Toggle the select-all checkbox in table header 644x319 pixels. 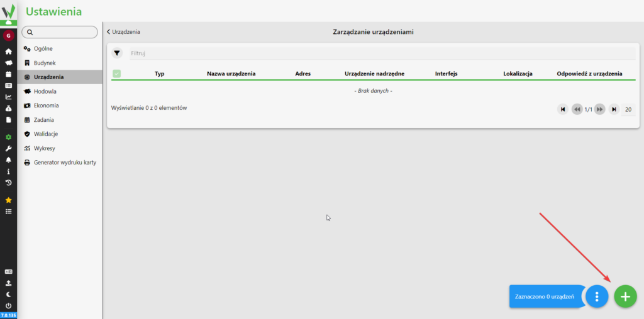116,73
